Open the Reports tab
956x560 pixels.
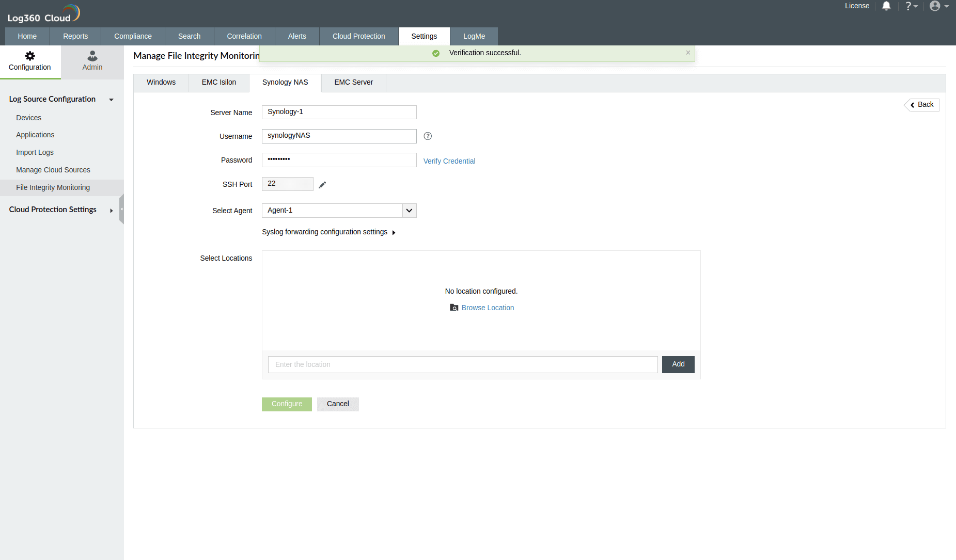tap(75, 36)
